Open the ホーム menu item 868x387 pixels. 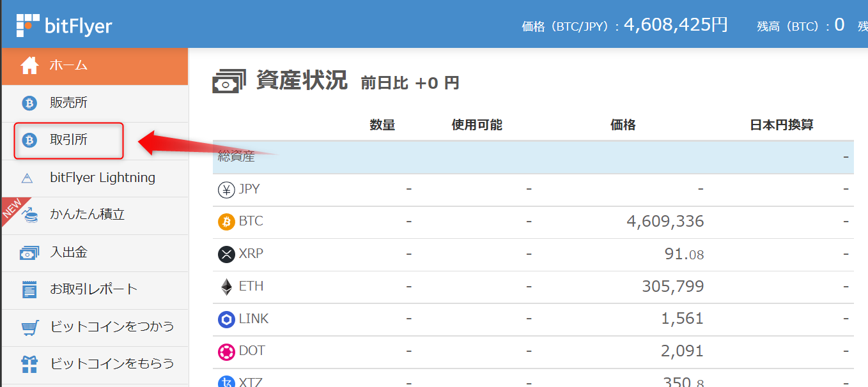click(x=95, y=66)
